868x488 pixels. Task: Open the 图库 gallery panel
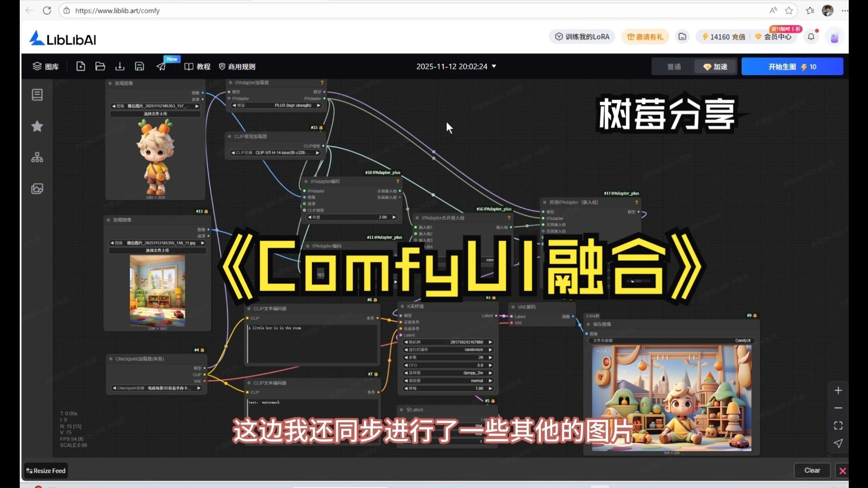[x=46, y=66]
